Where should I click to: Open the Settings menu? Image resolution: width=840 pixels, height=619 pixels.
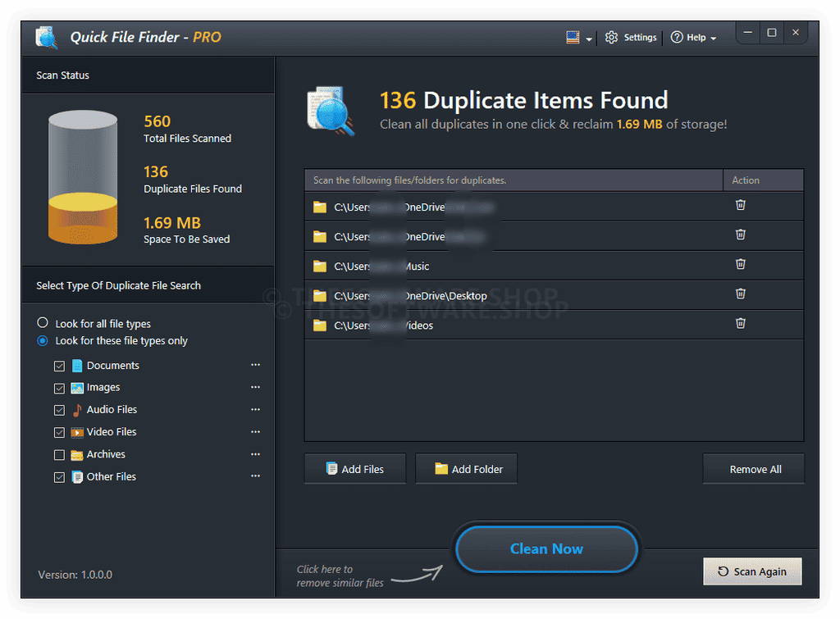[x=631, y=37]
